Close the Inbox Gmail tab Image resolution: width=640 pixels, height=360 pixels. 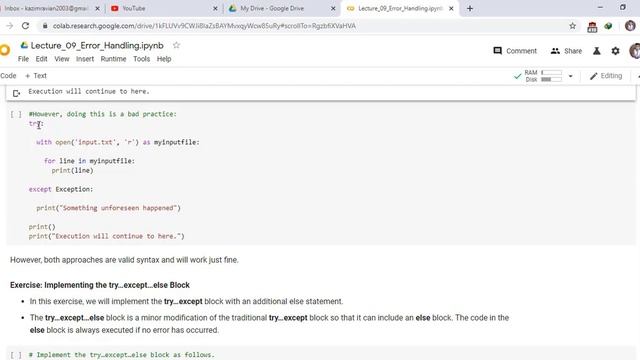[97, 8]
